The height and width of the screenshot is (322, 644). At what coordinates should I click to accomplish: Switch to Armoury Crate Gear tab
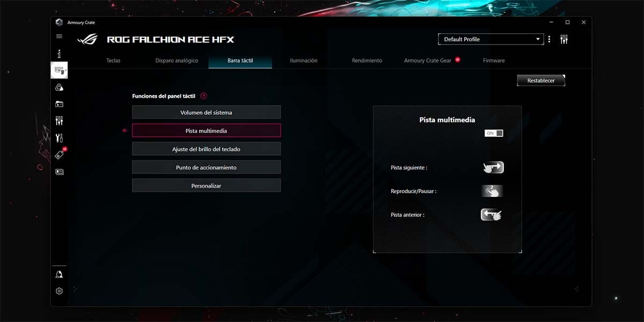[428, 61]
